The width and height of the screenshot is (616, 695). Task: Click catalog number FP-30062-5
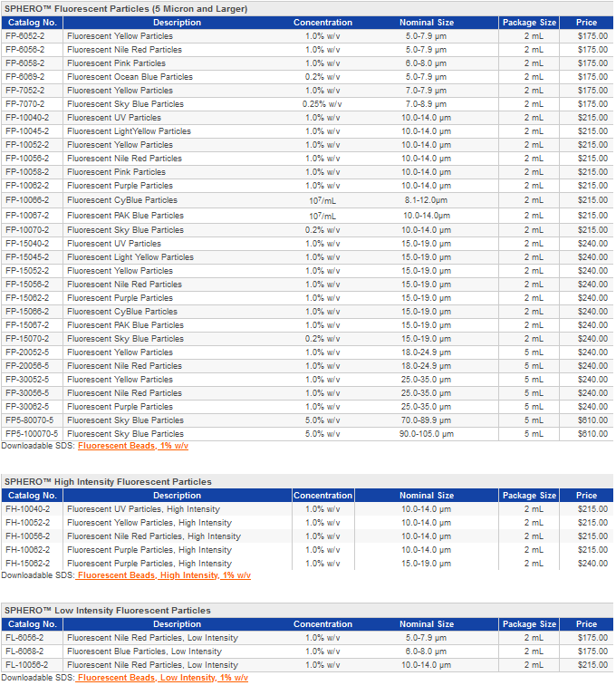pyautogui.click(x=27, y=407)
